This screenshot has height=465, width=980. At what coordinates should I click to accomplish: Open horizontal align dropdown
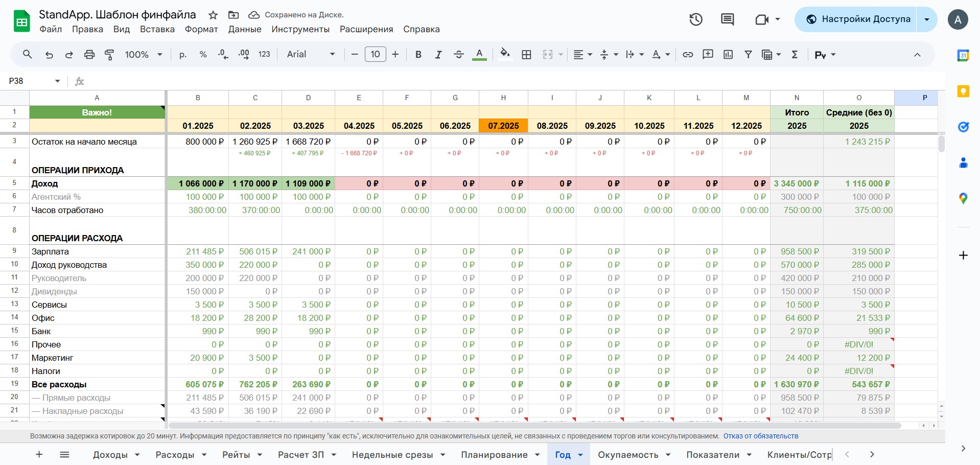tap(582, 55)
